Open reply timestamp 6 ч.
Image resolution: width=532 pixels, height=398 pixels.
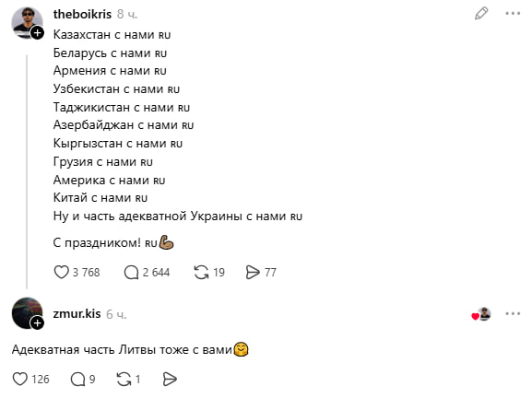point(116,314)
